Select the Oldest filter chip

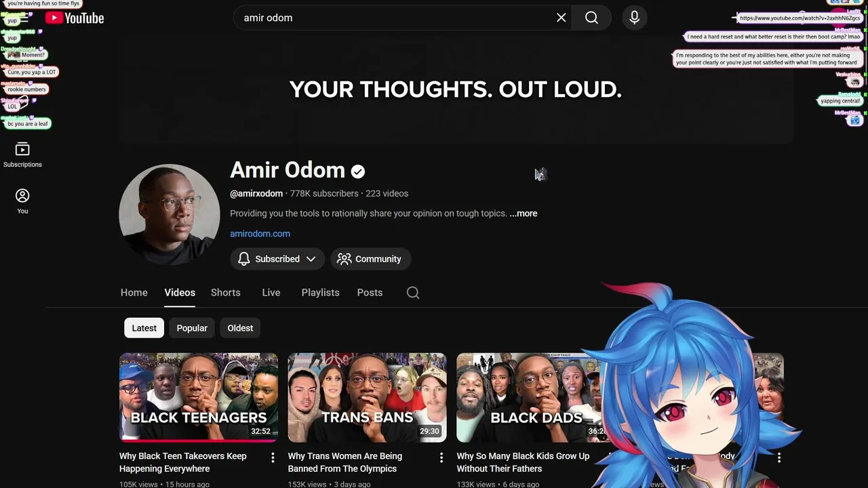coord(240,328)
